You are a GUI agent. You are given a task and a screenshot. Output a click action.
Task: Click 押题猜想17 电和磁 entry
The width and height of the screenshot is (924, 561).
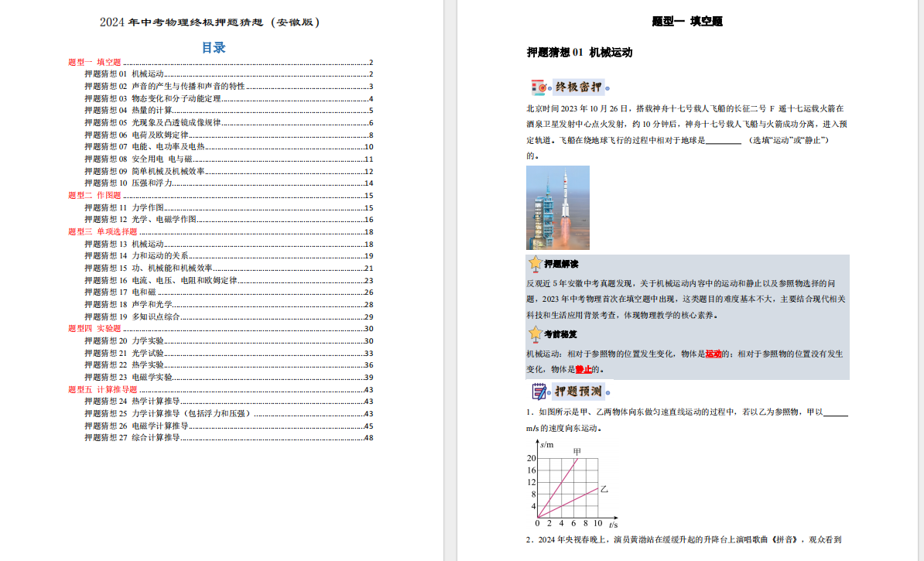[x=228, y=292]
